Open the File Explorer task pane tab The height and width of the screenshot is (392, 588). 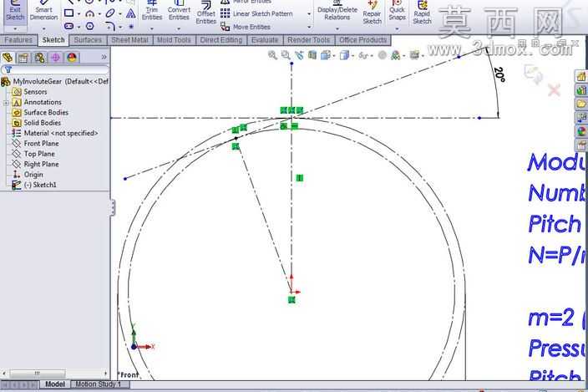point(581,104)
